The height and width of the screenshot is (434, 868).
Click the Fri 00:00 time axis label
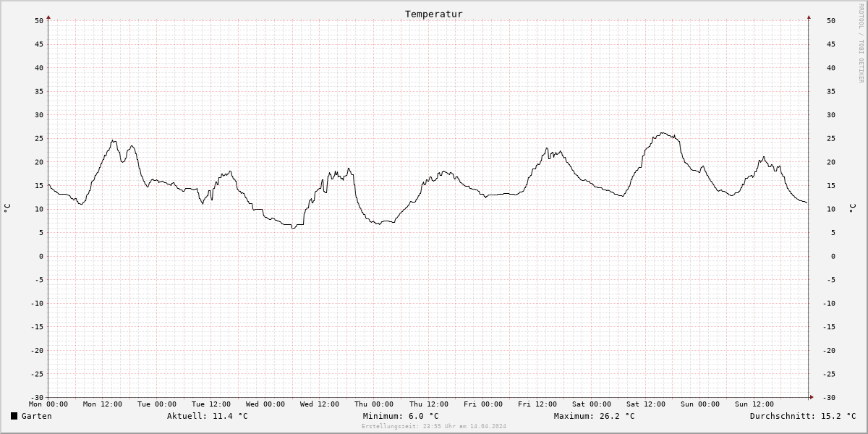click(483, 404)
